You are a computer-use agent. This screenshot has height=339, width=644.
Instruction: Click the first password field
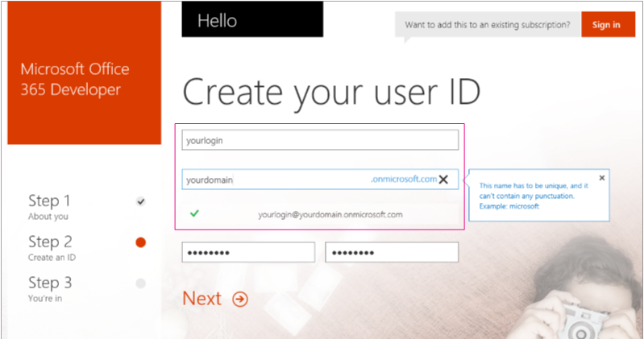248,252
